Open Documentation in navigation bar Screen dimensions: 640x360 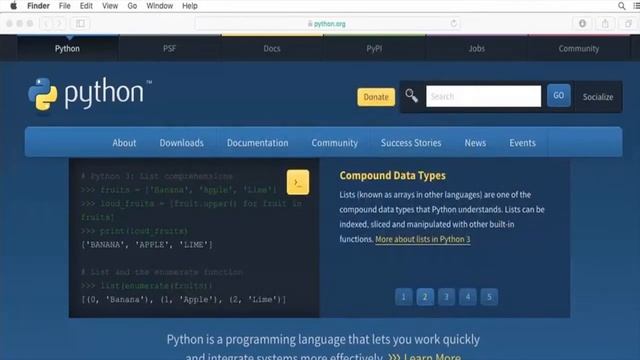coord(258,143)
